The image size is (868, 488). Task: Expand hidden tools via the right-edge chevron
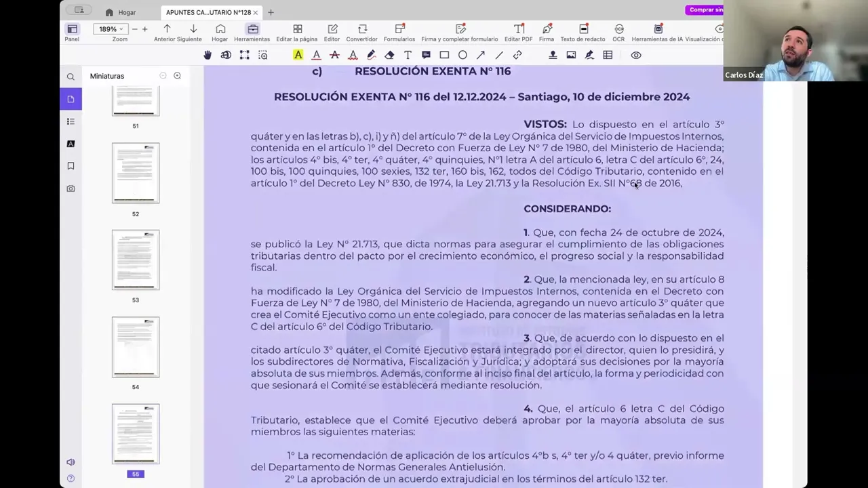point(719,29)
